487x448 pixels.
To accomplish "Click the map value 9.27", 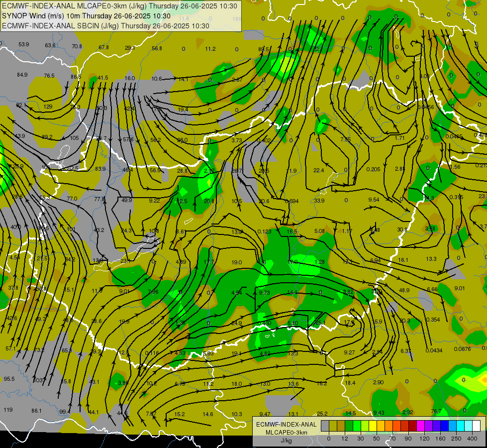I will click(x=349, y=352).
